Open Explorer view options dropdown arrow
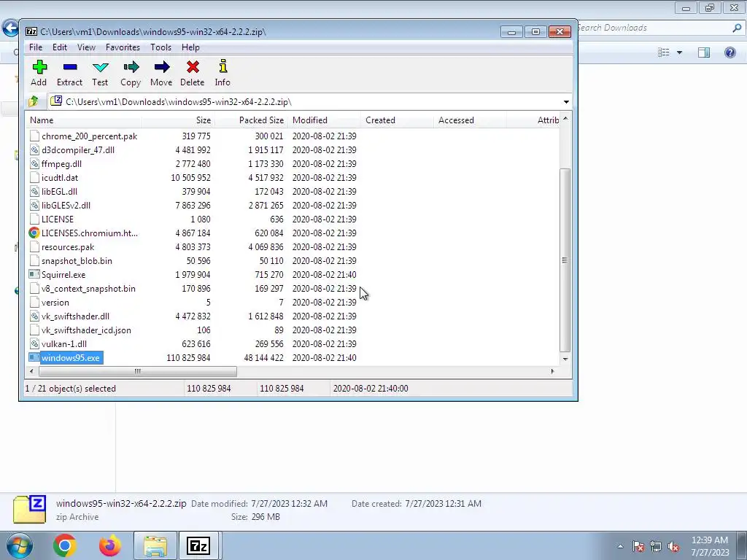The image size is (747, 560). (679, 52)
